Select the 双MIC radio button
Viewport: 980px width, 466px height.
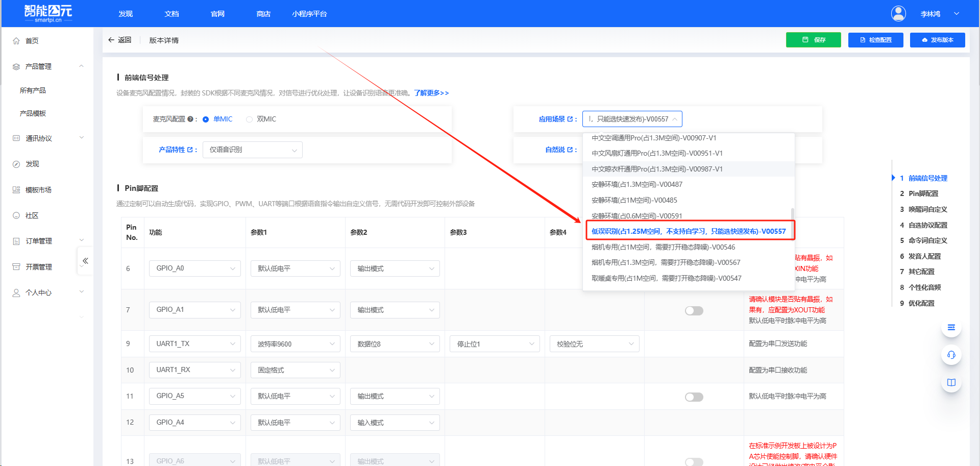pyautogui.click(x=249, y=119)
